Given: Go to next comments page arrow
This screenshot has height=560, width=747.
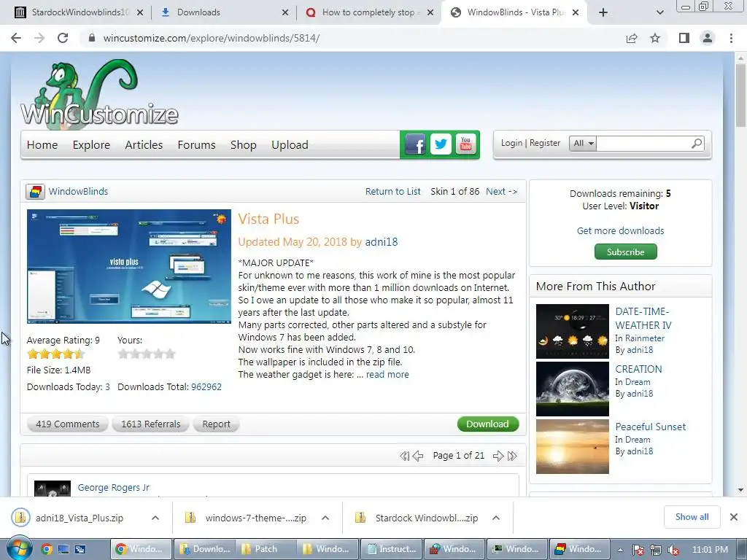Looking at the screenshot, I should pos(498,456).
